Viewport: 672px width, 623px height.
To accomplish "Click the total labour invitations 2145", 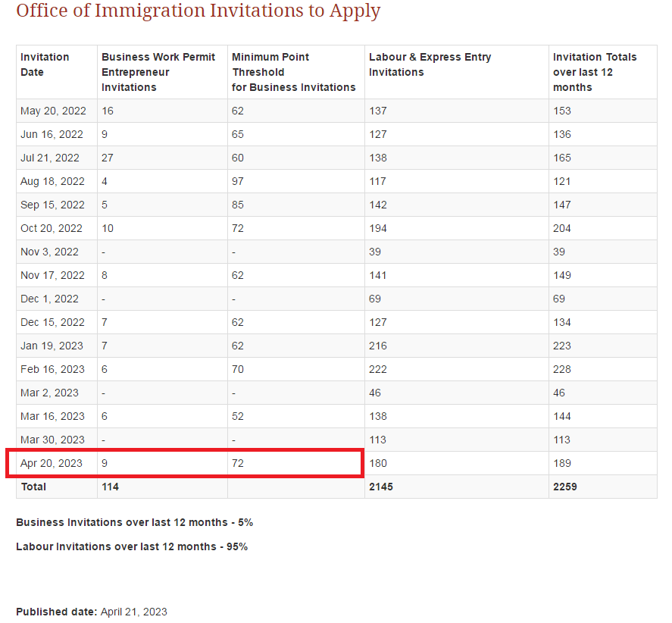I will pyautogui.click(x=381, y=487).
